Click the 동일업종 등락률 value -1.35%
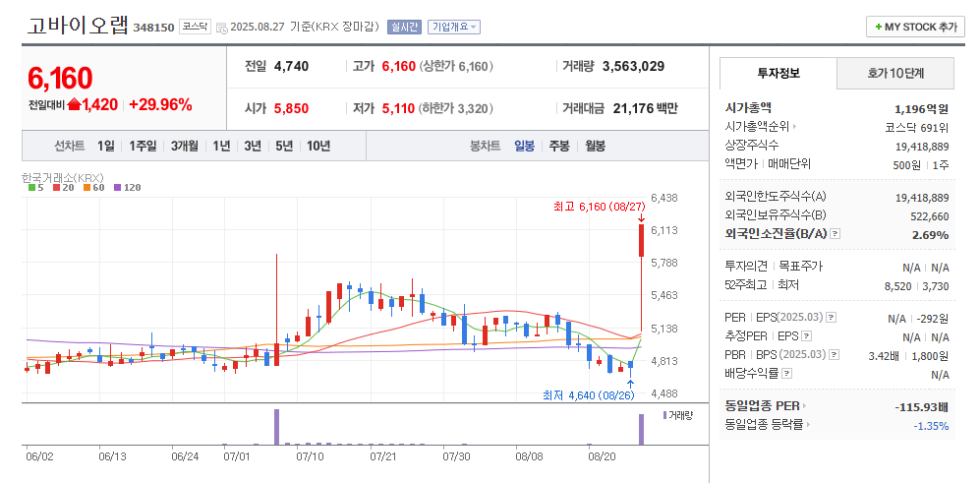The width and height of the screenshot is (980, 483). (x=931, y=426)
